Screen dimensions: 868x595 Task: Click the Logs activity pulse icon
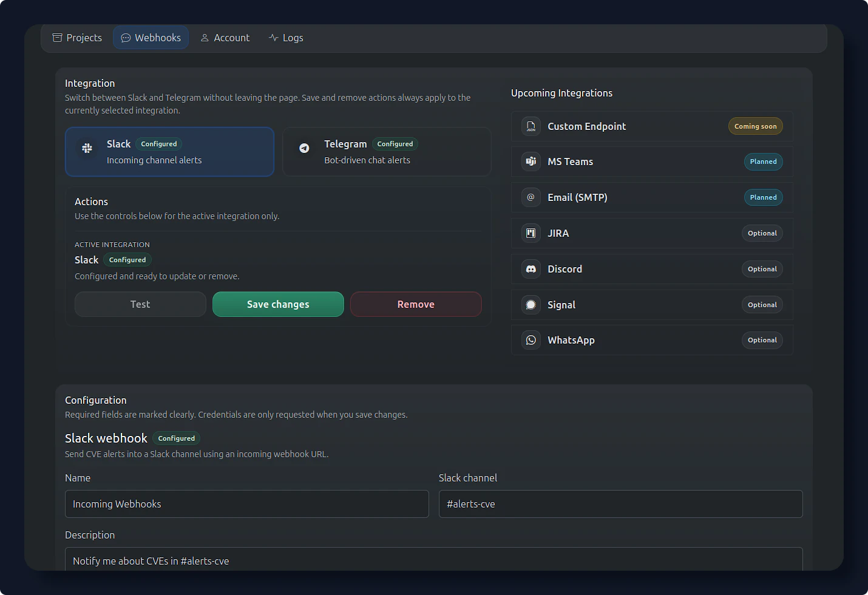click(274, 38)
